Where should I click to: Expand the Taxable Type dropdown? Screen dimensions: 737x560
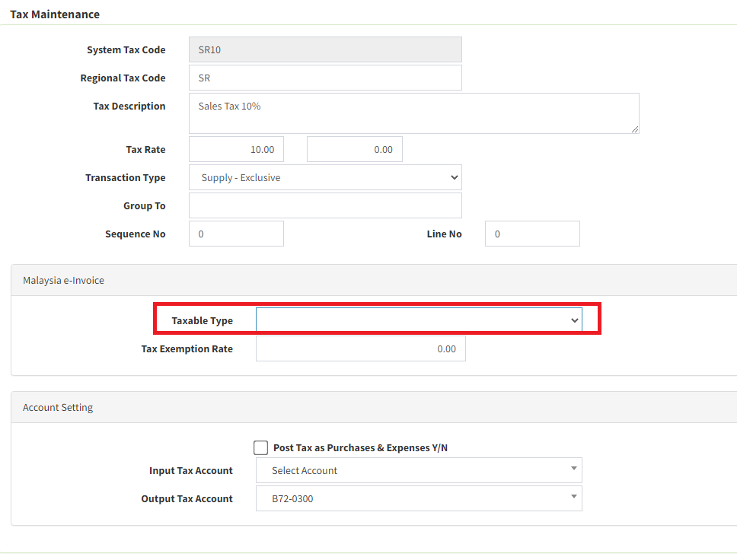419,320
